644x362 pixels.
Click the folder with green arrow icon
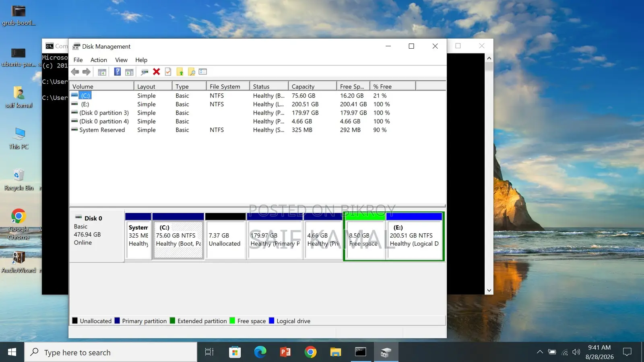click(180, 72)
